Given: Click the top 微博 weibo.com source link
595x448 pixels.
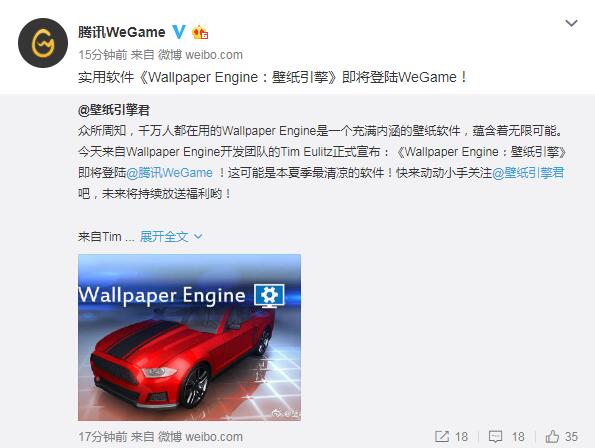Looking at the screenshot, I should point(200,55).
